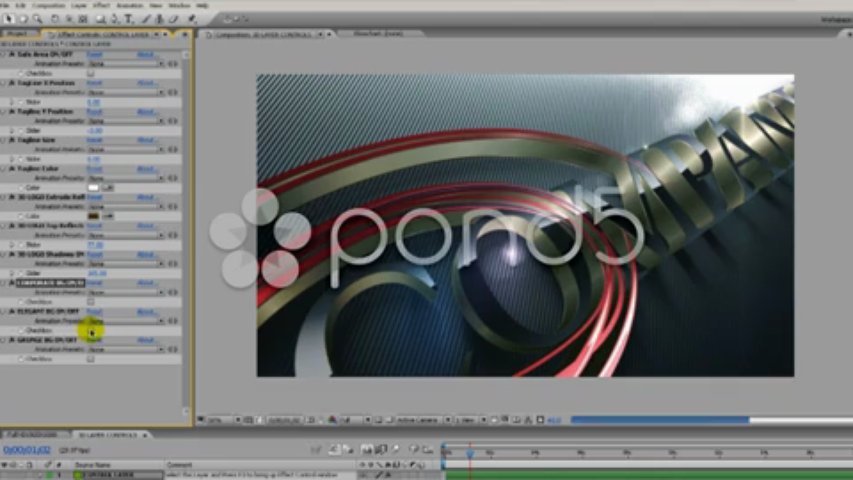Open the viewer magnification ratio dropdown

224,420
